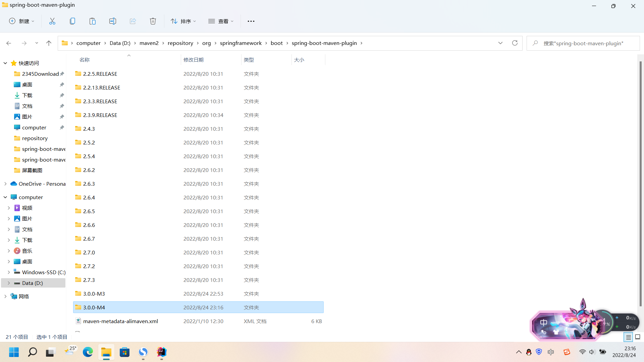Open the blue swirl app on taskbar
This screenshot has height=362, width=644.
tap(143, 352)
